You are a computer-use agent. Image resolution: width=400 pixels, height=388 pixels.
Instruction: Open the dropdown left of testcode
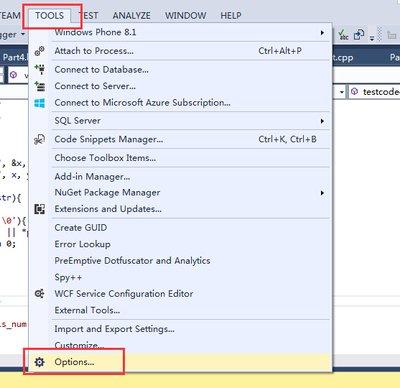click(342, 92)
